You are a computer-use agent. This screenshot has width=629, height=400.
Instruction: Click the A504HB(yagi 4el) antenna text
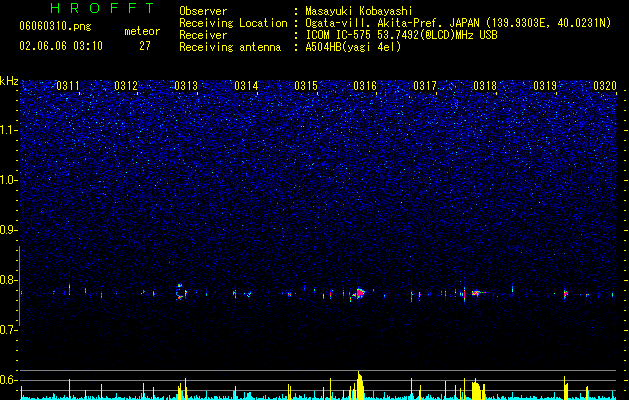tap(353, 47)
